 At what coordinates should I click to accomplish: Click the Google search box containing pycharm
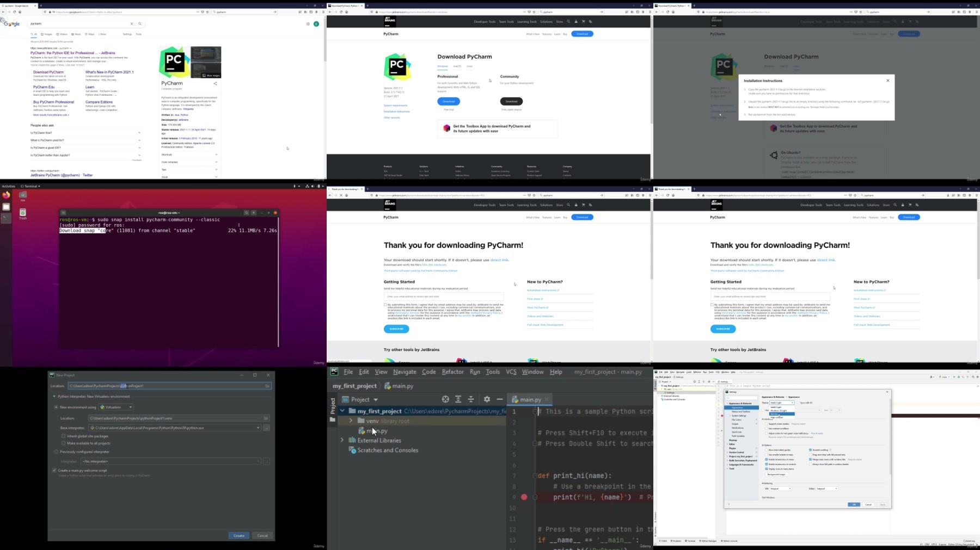point(79,24)
